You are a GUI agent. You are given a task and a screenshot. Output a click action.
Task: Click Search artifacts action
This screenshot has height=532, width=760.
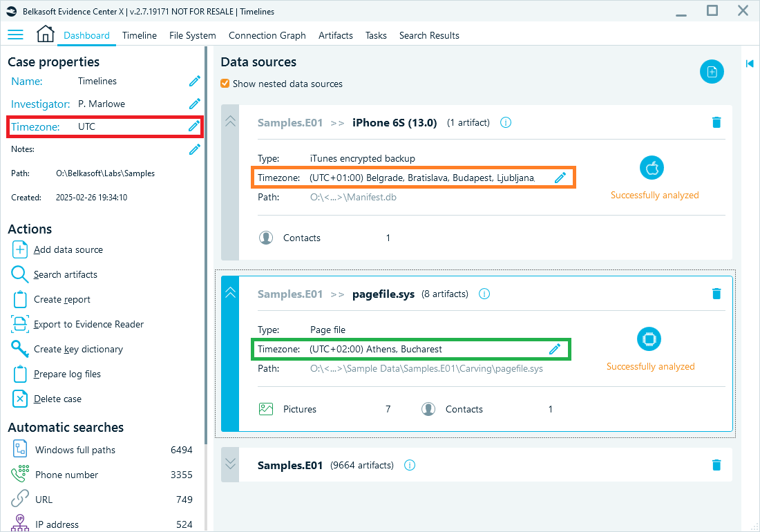click(55, 274)
